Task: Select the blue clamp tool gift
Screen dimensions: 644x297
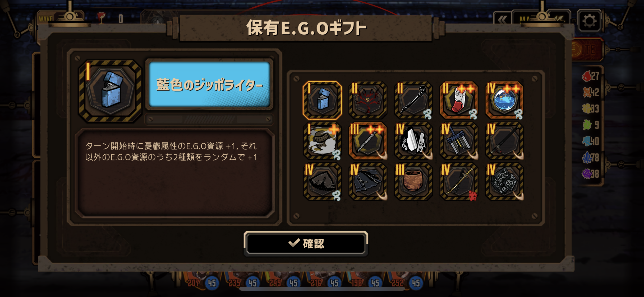Action: (459, 141)
